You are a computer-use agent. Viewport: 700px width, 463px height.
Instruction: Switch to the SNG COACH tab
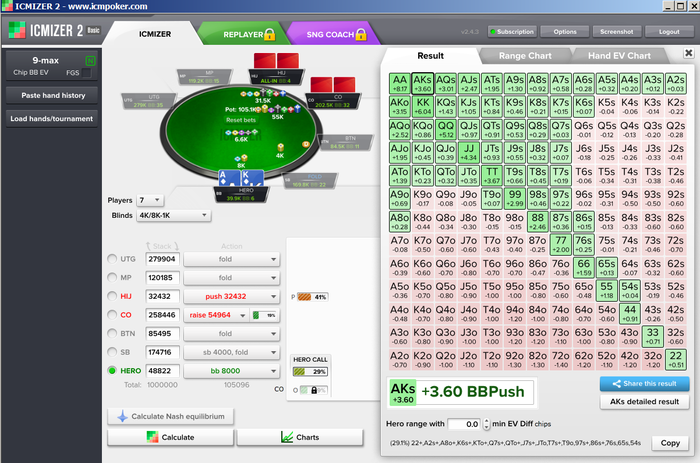click(333, 34)
